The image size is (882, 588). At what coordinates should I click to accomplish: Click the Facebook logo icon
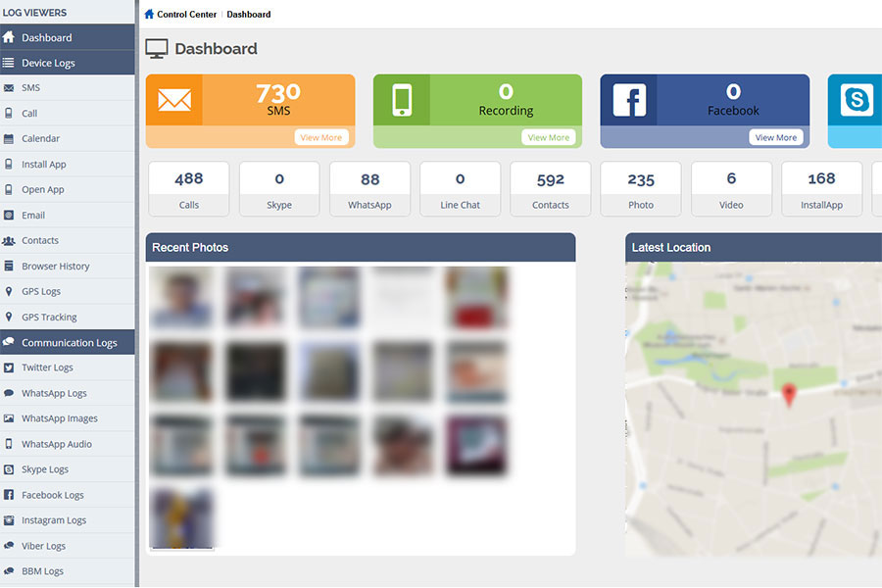(x=628, y=100)
